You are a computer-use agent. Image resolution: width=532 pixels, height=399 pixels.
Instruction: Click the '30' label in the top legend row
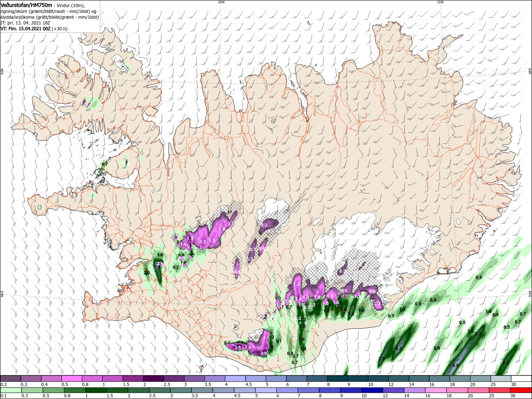(513, 384)
